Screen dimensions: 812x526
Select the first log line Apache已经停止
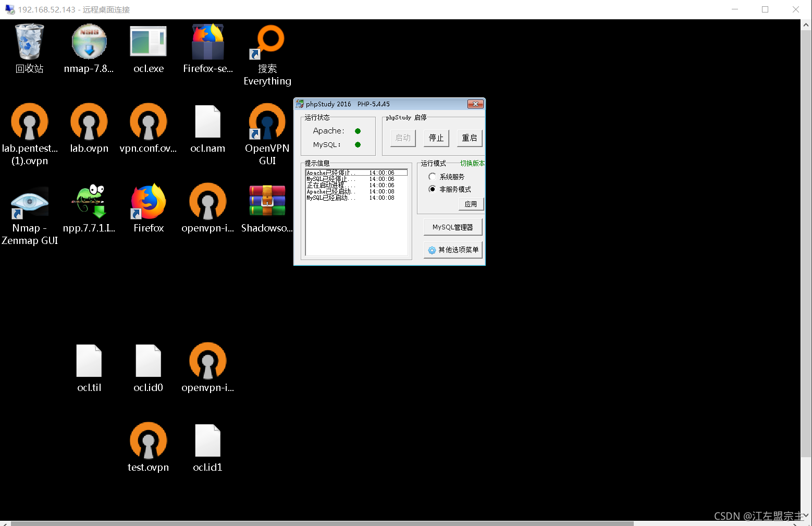(356, 173)
